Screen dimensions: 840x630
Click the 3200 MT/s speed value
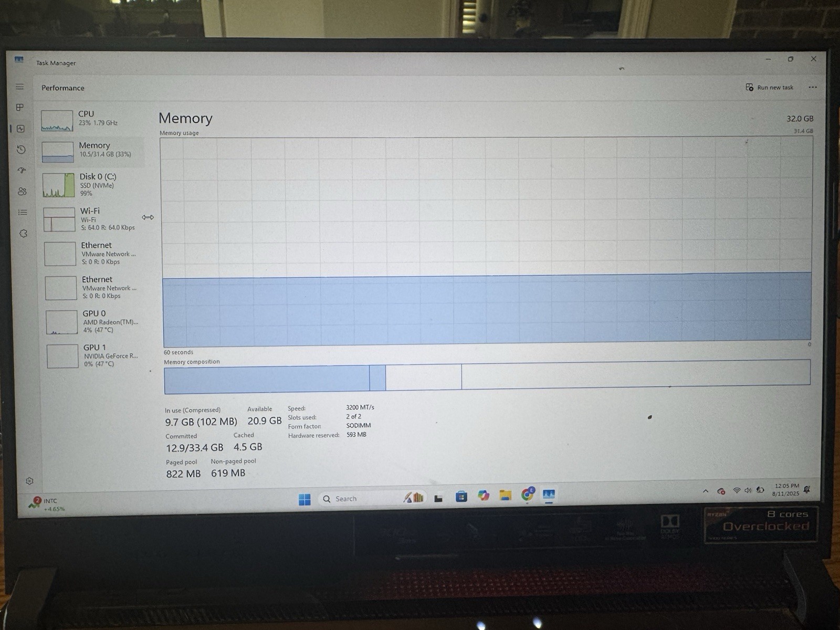(x=360, y=407)
